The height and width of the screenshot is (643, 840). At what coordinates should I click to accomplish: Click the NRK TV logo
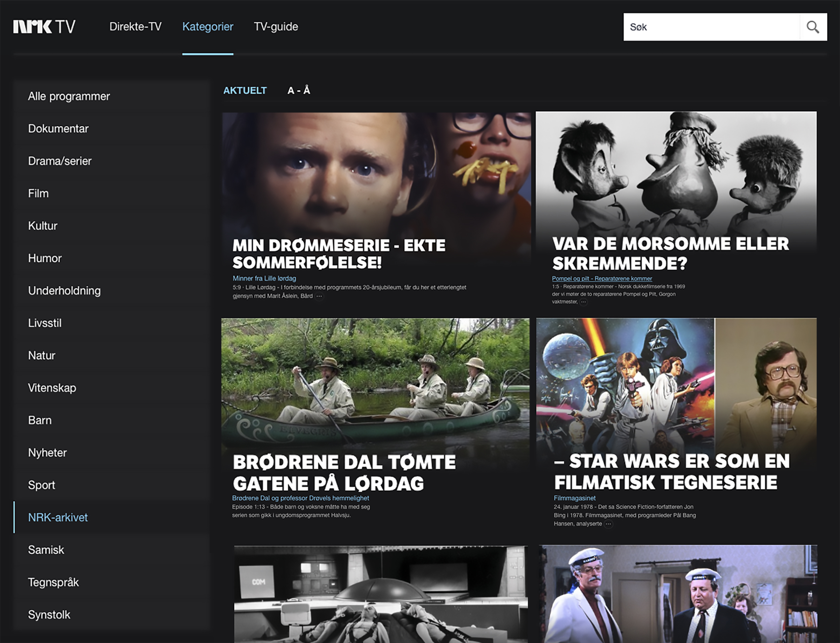click(x=44, y=27)
